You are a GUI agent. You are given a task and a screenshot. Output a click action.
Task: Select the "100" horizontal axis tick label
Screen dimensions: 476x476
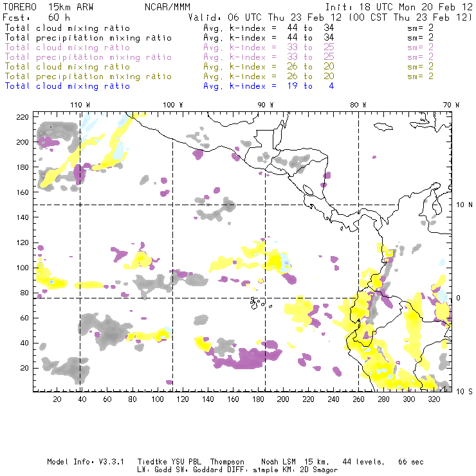158,399
